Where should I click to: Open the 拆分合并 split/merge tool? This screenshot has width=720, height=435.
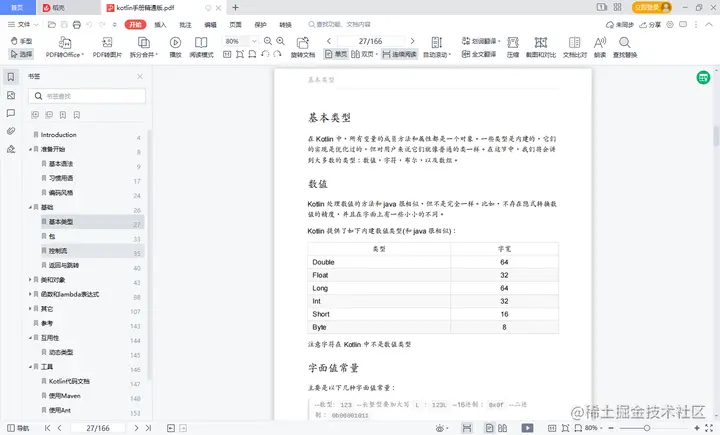coord(144,47)
